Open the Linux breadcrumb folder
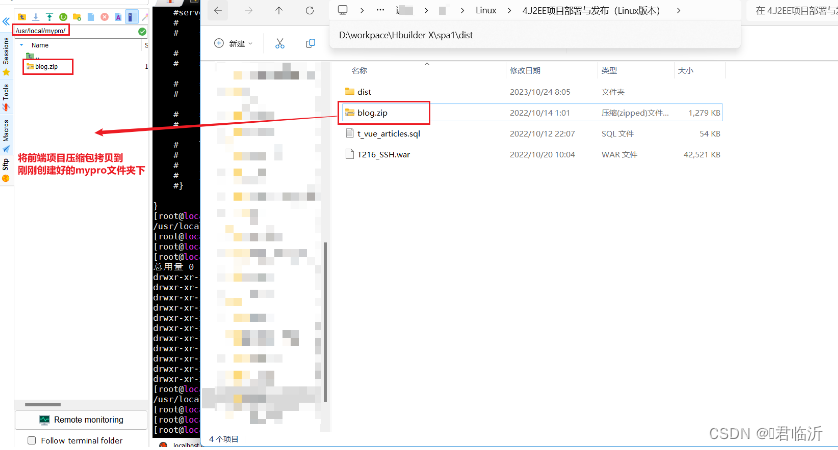 [486, 10]
